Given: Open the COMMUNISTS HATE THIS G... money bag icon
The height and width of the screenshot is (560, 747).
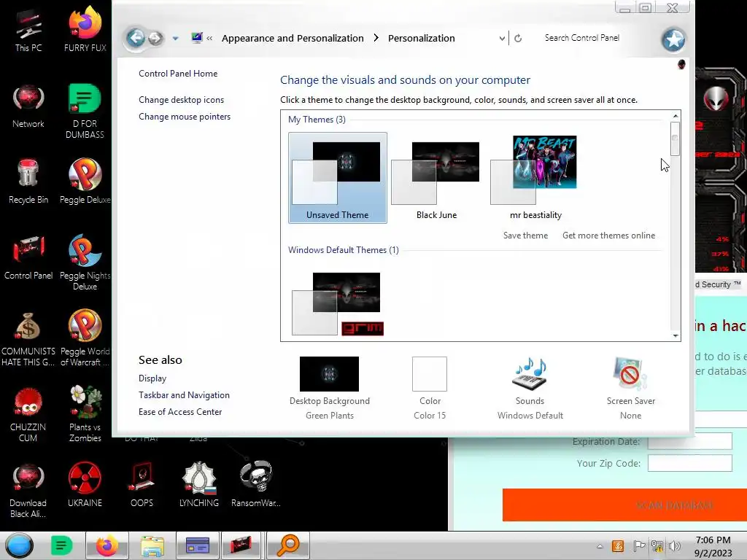Looking at the screenshot, I should [28, 339].
